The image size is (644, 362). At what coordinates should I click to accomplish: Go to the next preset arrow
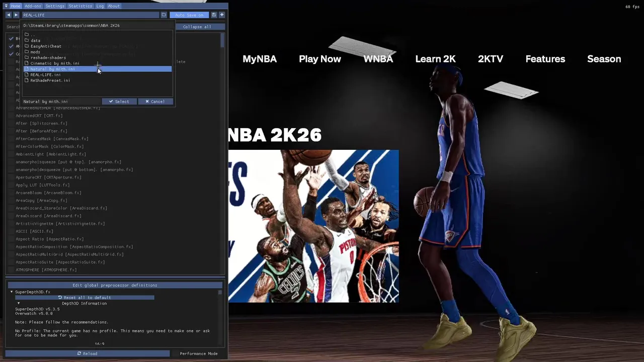tap(16, 15)
